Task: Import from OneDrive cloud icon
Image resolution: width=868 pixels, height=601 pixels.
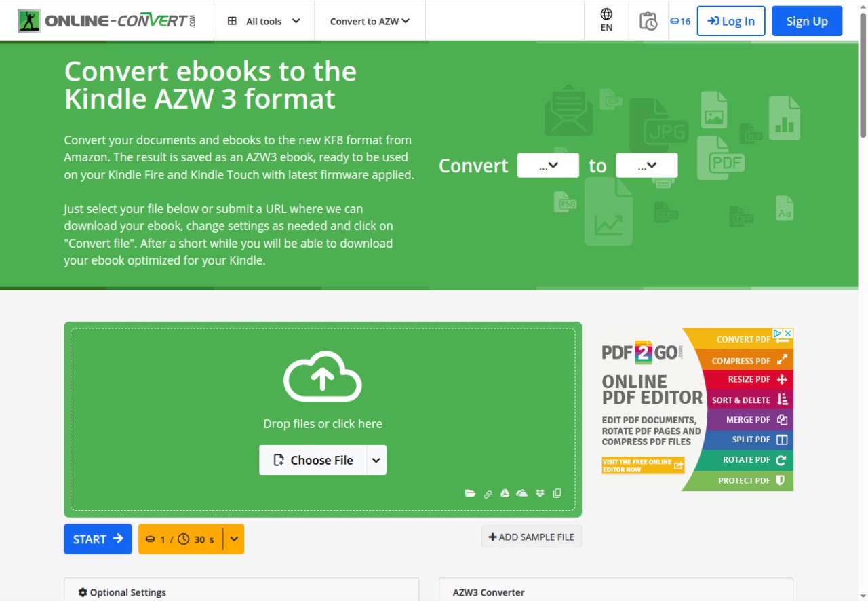Action: (x=521, y=493)
